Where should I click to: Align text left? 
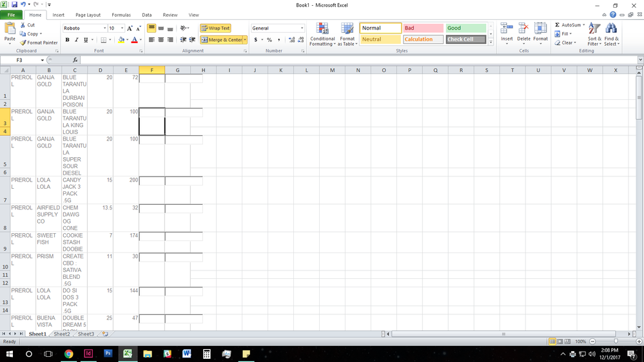click(151, 40)
